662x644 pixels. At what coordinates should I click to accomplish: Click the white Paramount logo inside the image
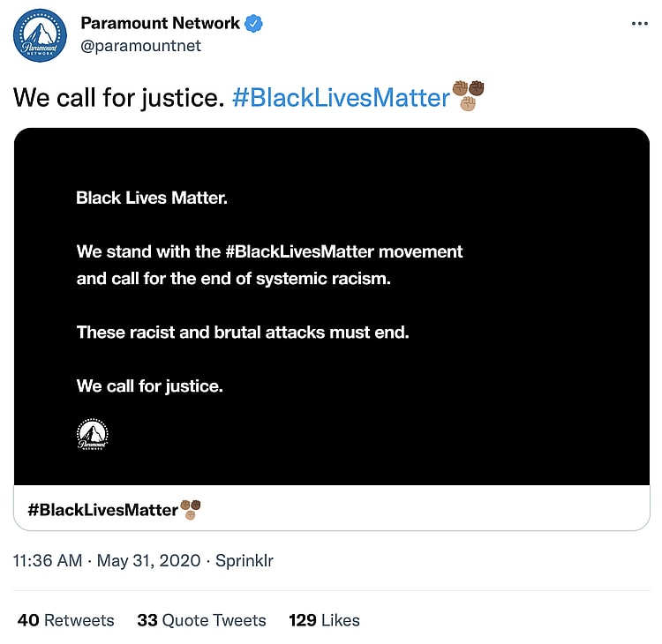pos(92,434)
